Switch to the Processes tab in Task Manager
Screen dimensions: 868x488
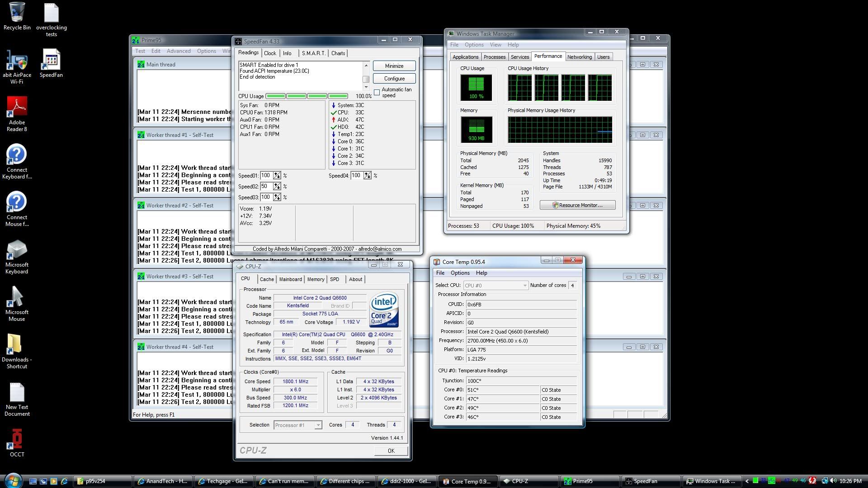(494, 57)
